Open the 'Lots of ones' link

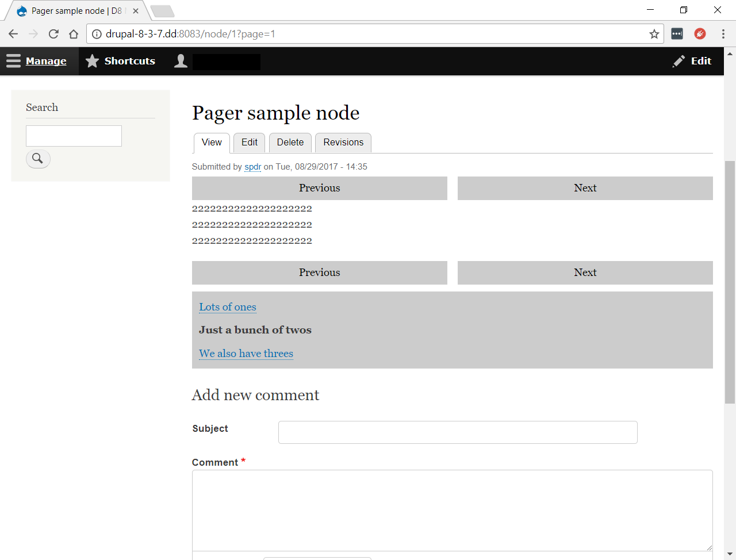click(x=228, y=307)
